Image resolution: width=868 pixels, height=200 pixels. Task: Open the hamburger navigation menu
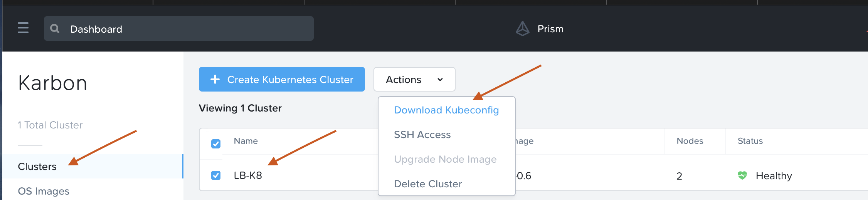(23, 28)
